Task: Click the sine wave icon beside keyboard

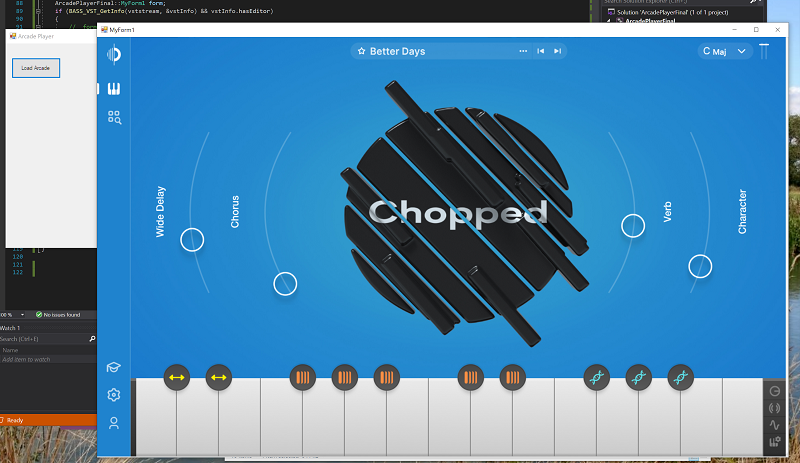Action: tap(774, 425)
